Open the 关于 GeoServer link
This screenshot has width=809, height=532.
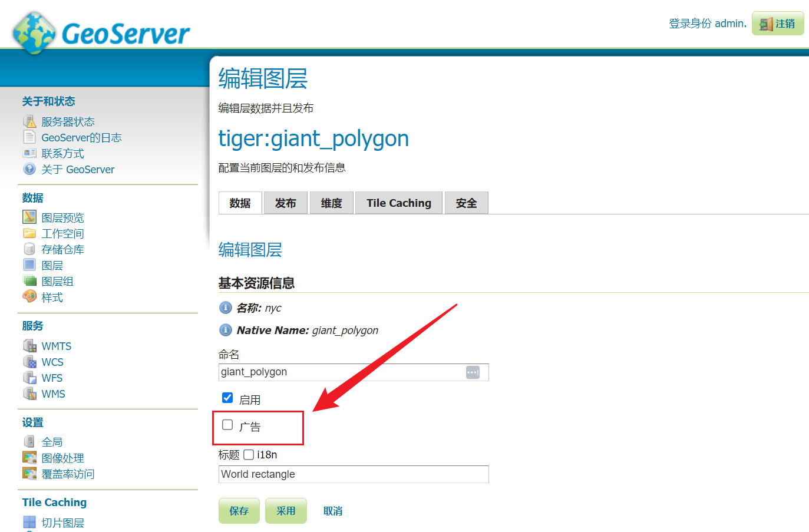pyautogui.click(x=78, y=170)
